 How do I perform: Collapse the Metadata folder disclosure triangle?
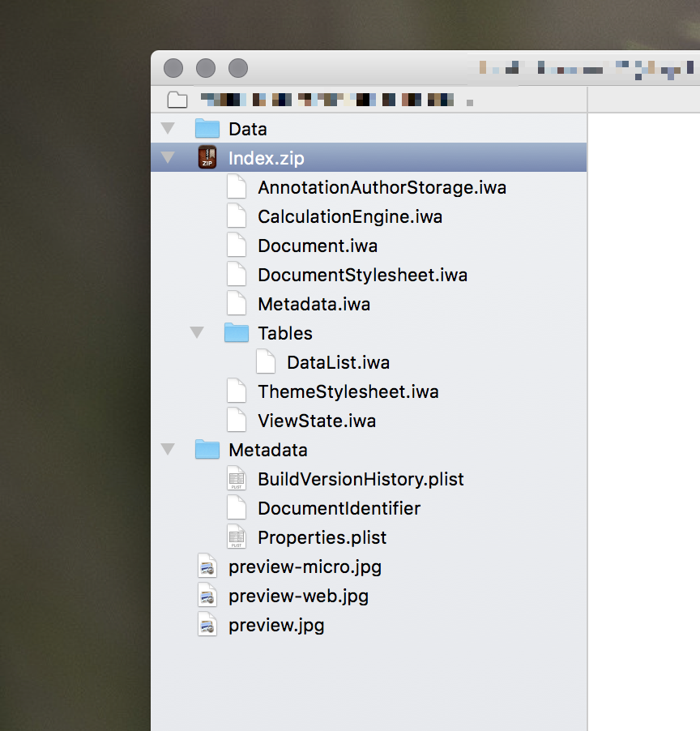click(x=168, y=449)
